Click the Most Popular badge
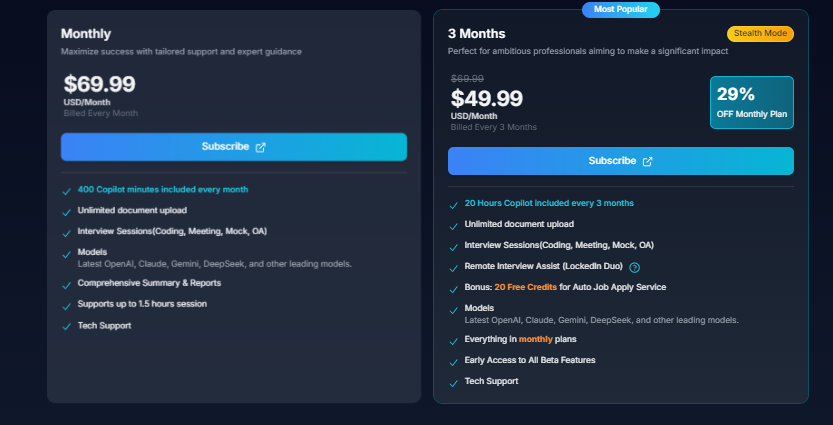 (x=621, y=10)
